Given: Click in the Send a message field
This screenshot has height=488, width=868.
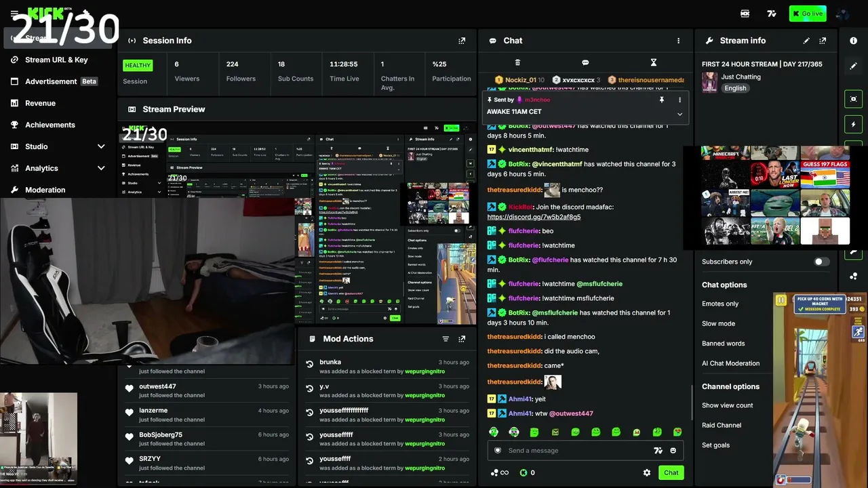Looking at the screenshot, I should (x=585, y=451).
